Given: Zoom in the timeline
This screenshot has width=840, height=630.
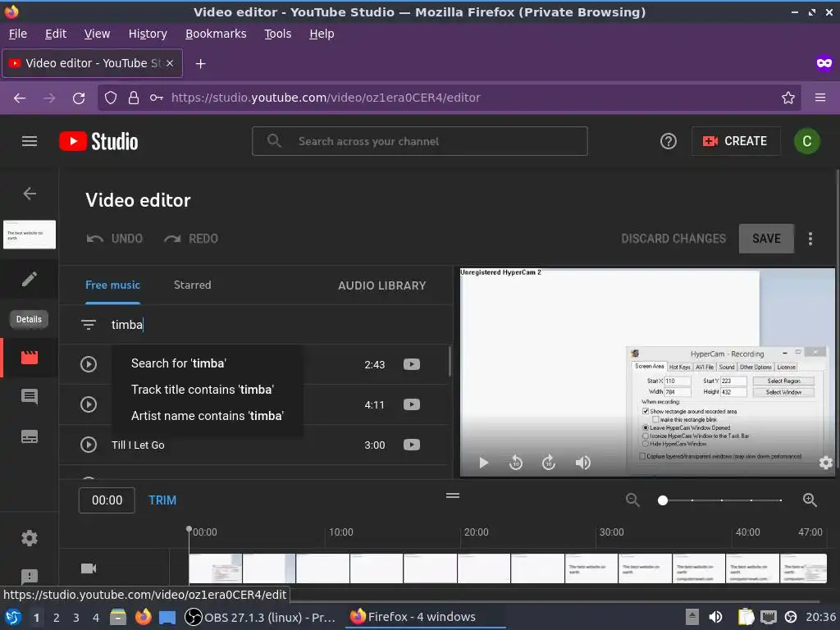Looking at the screenshot, I should pos(810,500).
